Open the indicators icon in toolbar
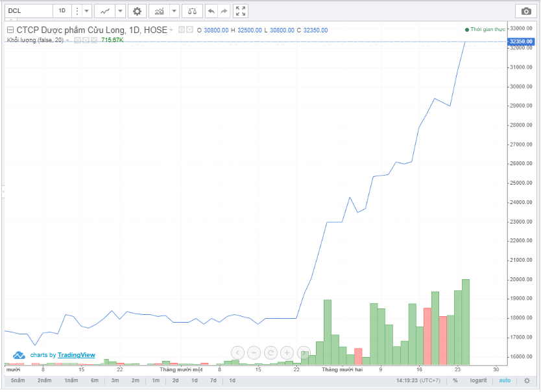 tap(159, 11)
